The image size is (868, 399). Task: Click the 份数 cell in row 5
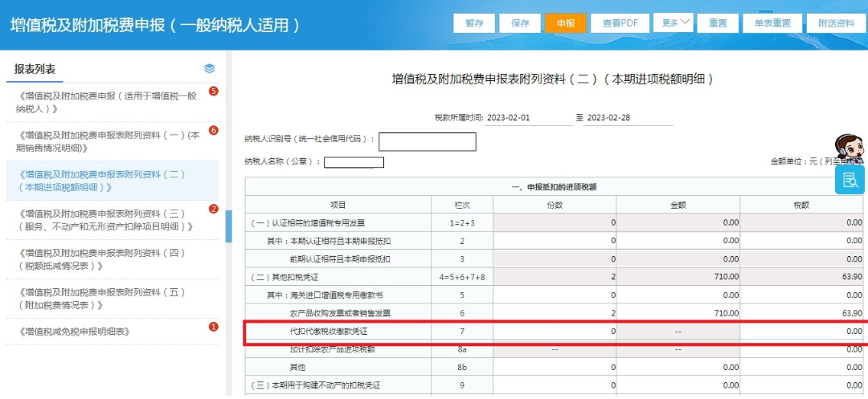click(554, 295)
